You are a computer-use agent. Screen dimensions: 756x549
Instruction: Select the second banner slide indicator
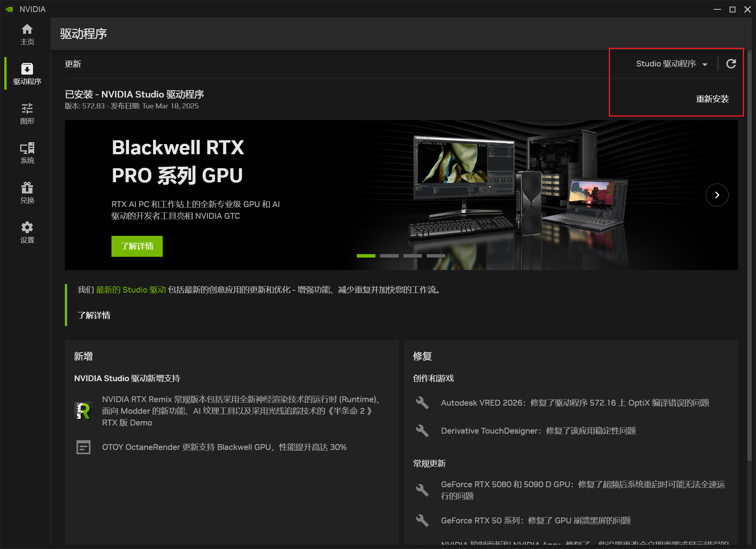(x=389, y=256)
